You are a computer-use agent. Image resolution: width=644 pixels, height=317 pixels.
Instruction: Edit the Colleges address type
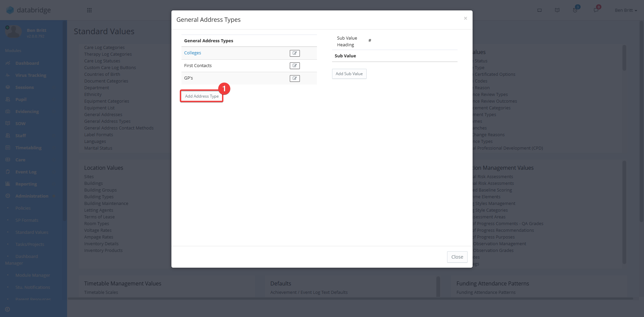click(294, 53)
